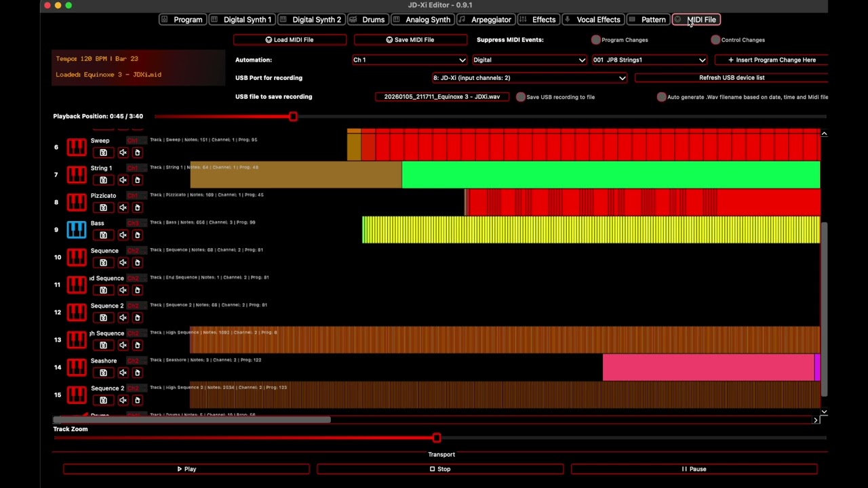Select the green String 1 note clip

pos(611,174)
